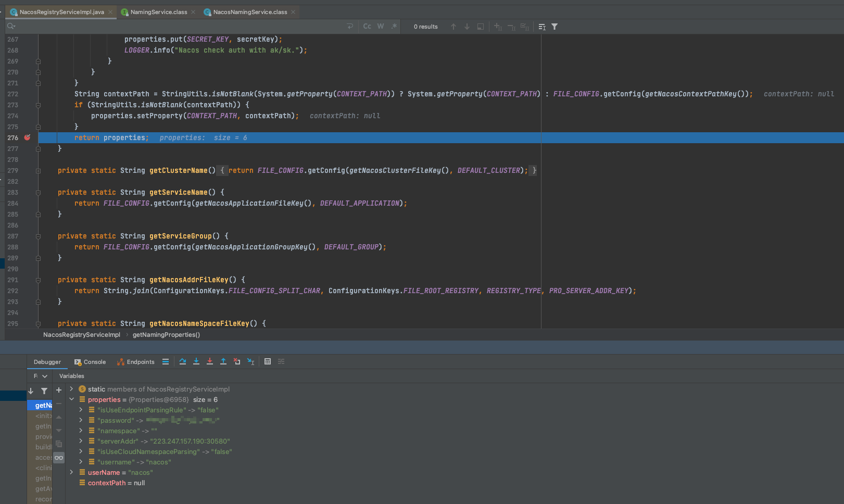Expand the "serverAddr" entry

(x=81, y=441)
